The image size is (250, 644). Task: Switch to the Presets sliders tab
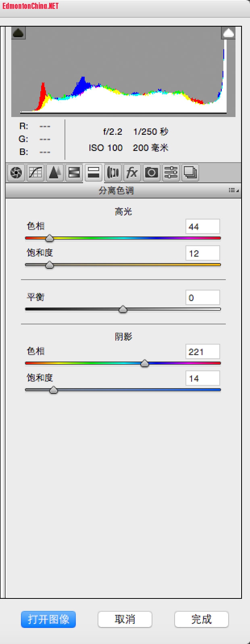click(171, 173)
